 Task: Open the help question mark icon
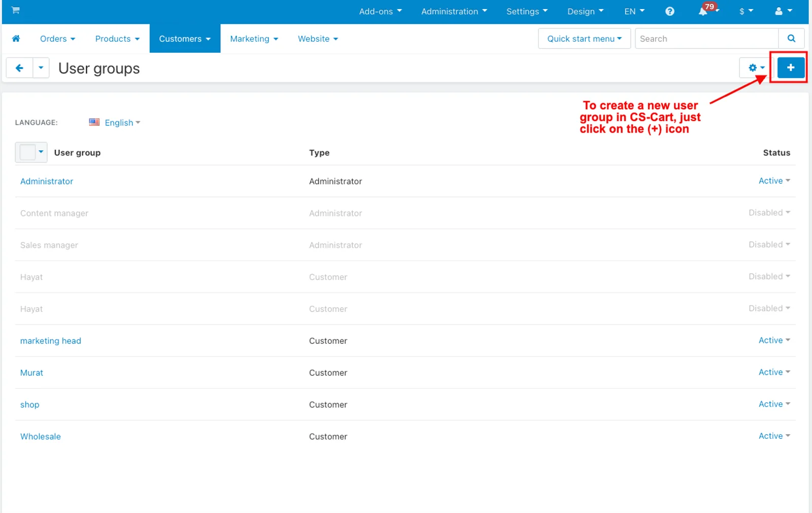click(670, 11)
